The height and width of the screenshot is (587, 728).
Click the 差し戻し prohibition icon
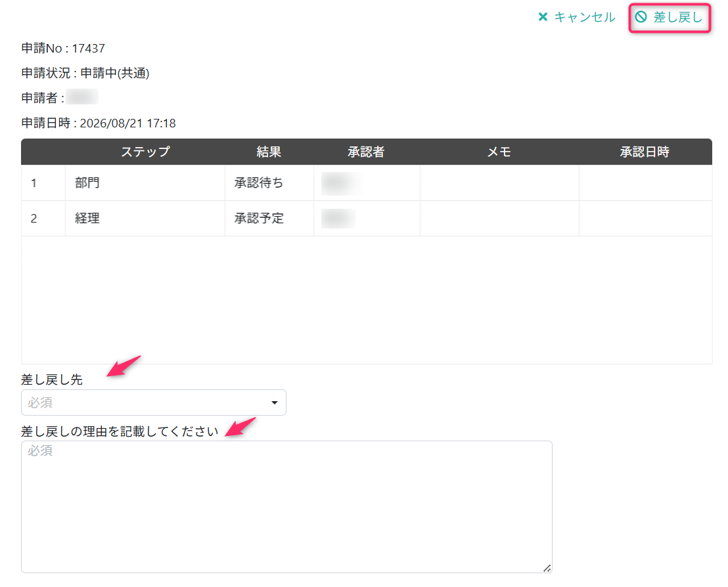click(x=641, y=17)
